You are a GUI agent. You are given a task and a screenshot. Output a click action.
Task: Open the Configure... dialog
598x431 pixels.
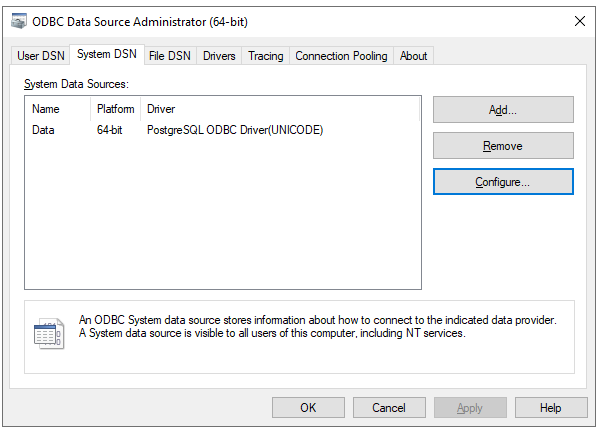tap(503, 182)
